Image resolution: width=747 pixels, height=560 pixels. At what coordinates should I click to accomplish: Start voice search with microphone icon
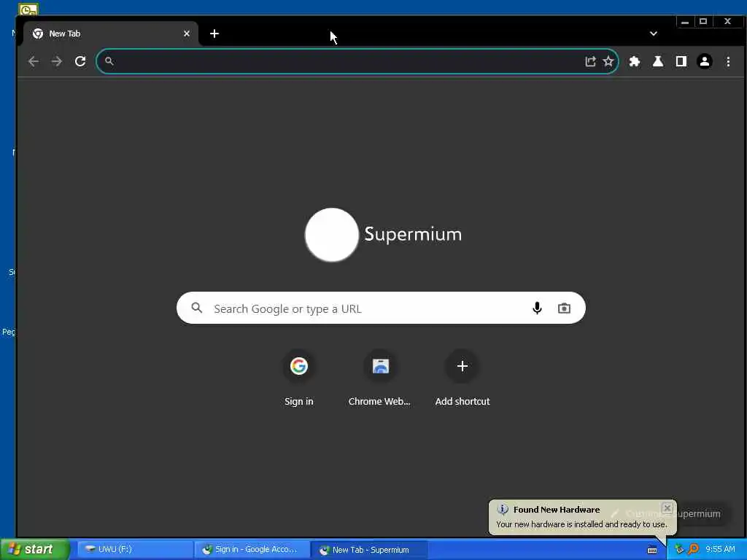pos(537,308)
